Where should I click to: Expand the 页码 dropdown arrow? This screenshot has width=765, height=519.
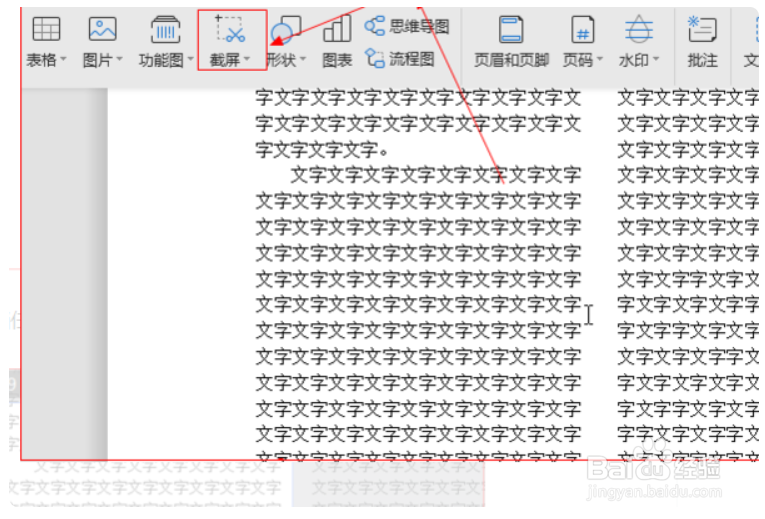(600, 60)
